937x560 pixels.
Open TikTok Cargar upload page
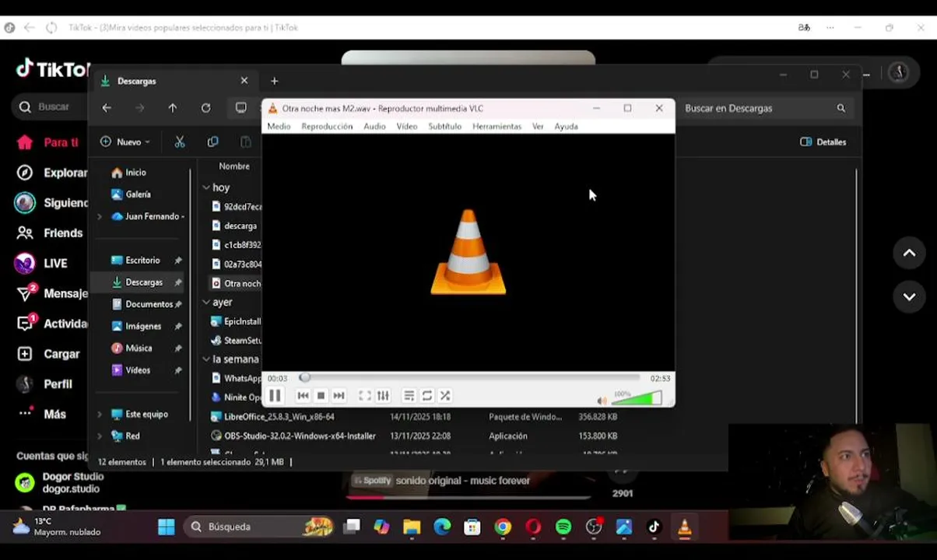point(48,354)
